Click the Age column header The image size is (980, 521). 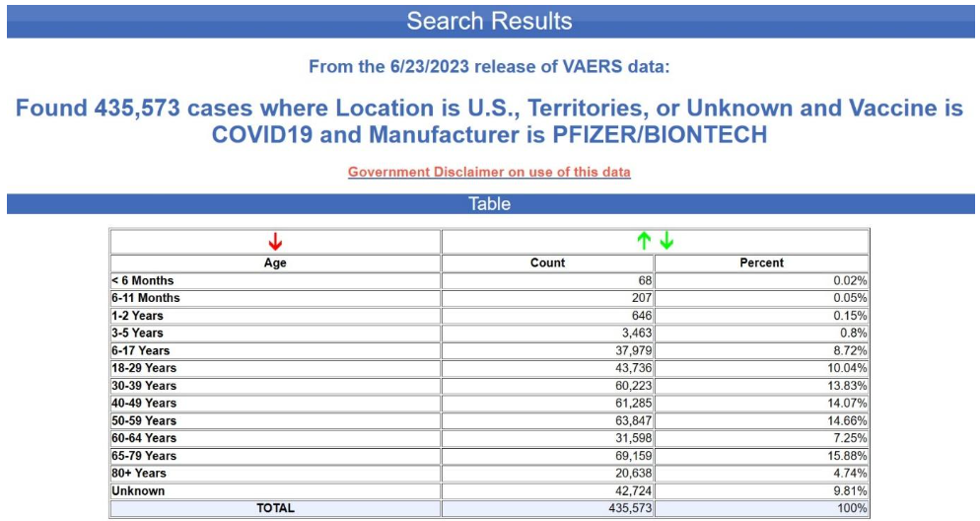(x=275, y=262)
